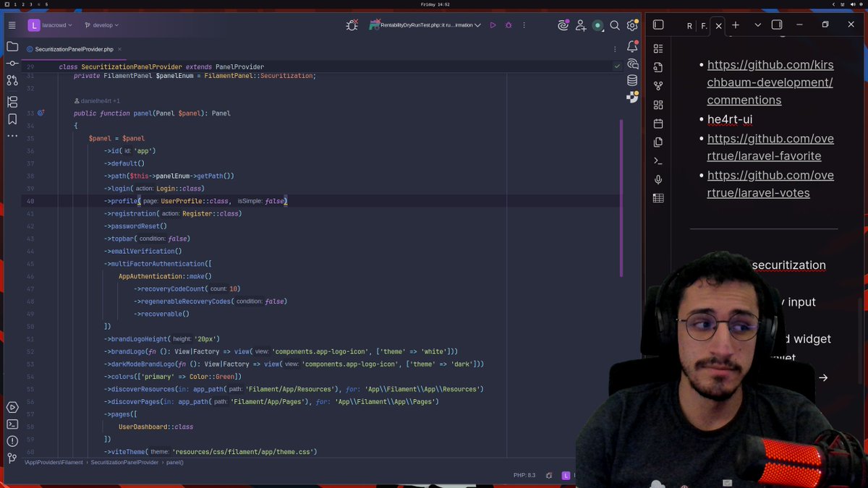Open the calendar icon in notes sidebar
868x488 pixels.
(x=658, y=124)
